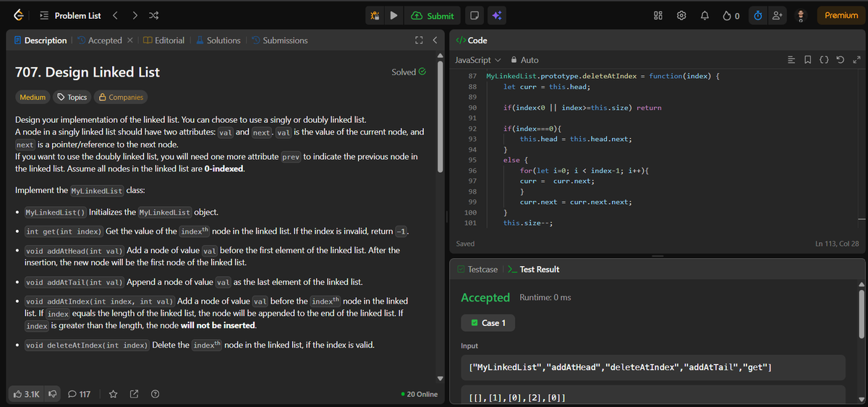The height and width of the screenshot is (407, 868).
Task: Switch to the Accepted tab
Action: 98,40
